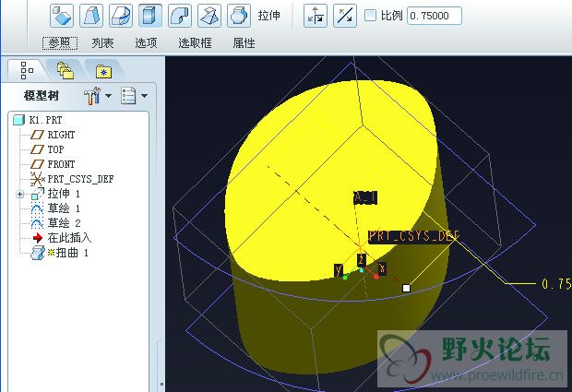Select the RIGHT datum plane
Viewport: 572px width, 392px height.
[x=53, y=135]
